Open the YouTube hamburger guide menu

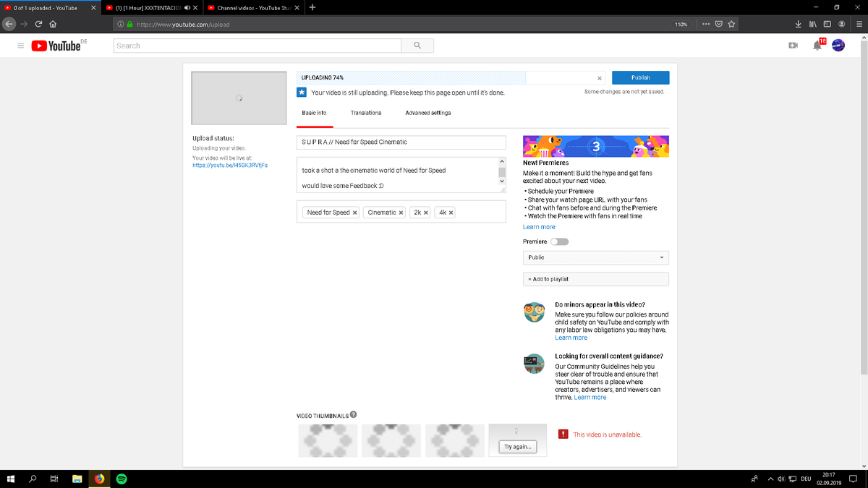[20, 46]
